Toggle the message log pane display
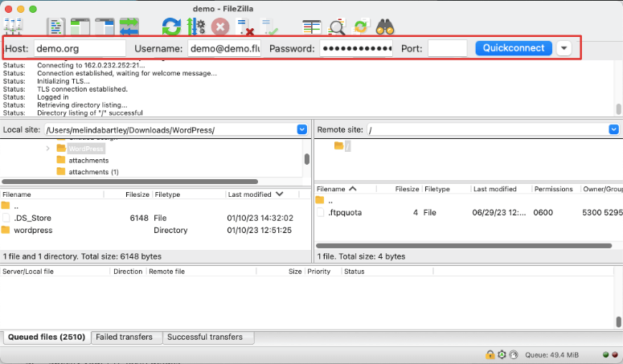The height and width of the screenshot is (364, 623). pyautogui.click(x=55, y=27)
